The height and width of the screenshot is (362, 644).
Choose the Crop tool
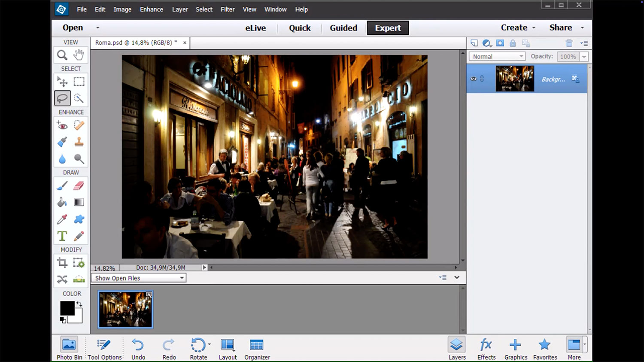tap(62, 262)
